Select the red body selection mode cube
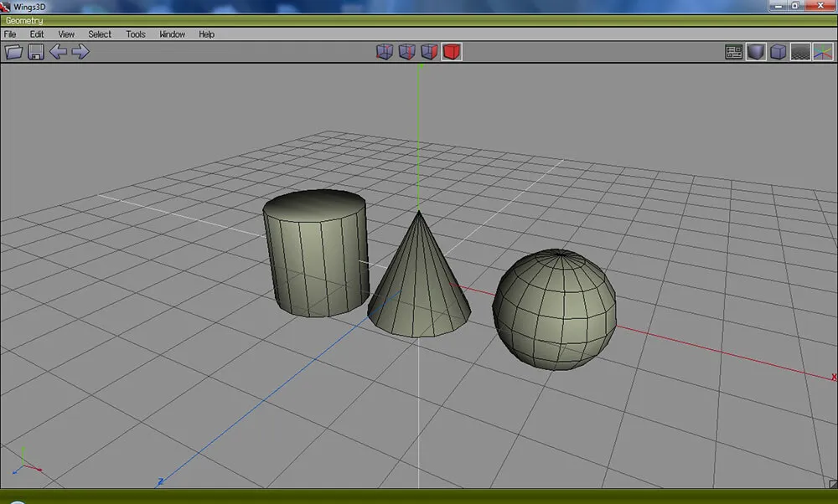The height and width of the screenshot is (504, 838). point(452,52)
